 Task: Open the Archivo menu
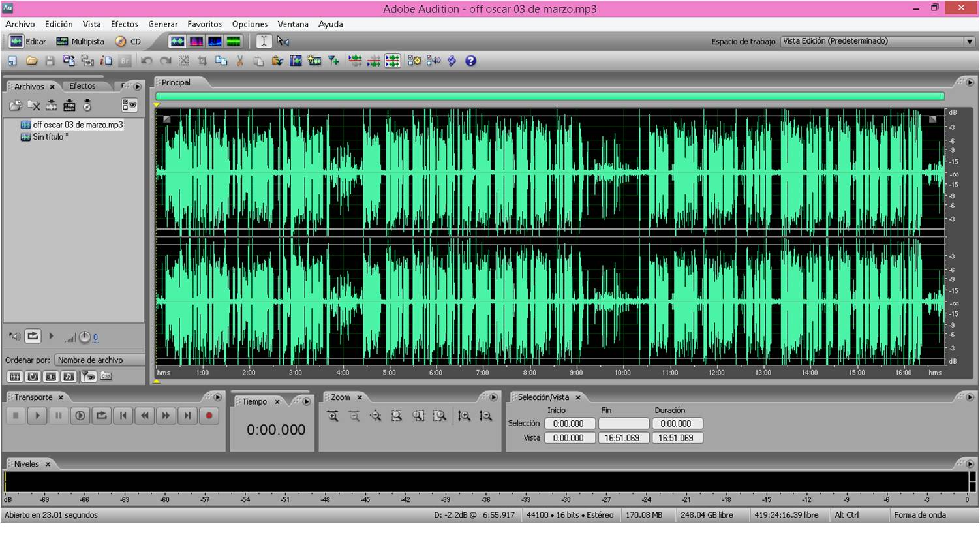20,24
